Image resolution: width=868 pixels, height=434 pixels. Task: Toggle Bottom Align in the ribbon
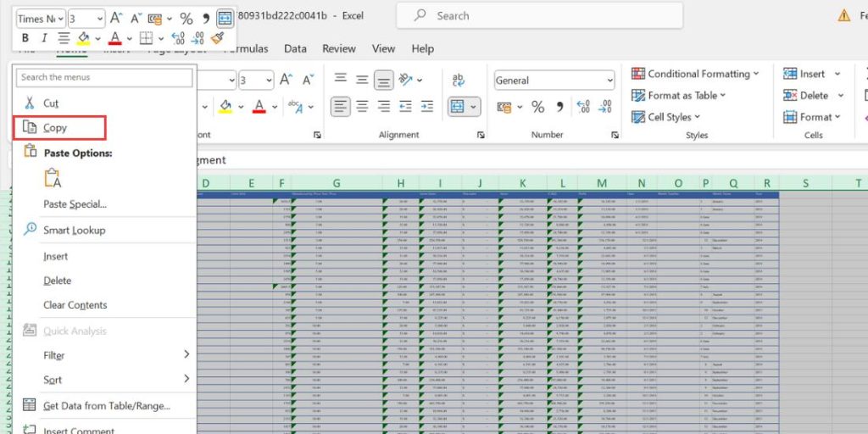click(384, 80)
